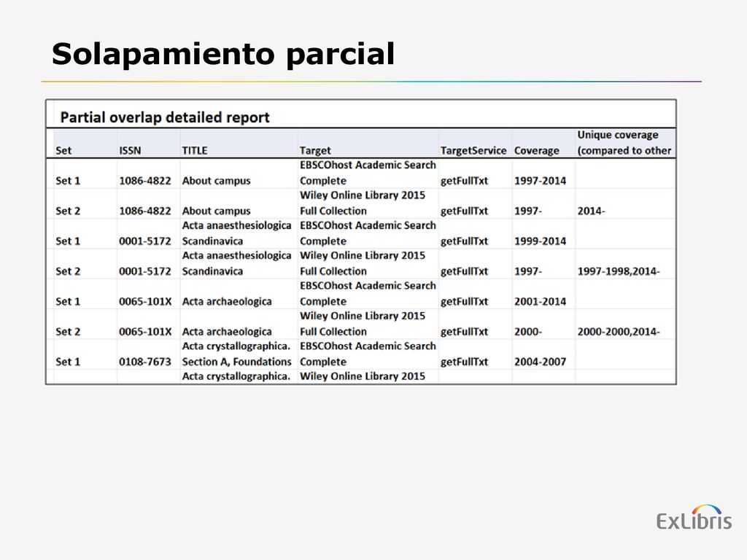Viewport: 747px width, 560px height.
Task: Click coverage value '2000-'
Action: (528, 332)
